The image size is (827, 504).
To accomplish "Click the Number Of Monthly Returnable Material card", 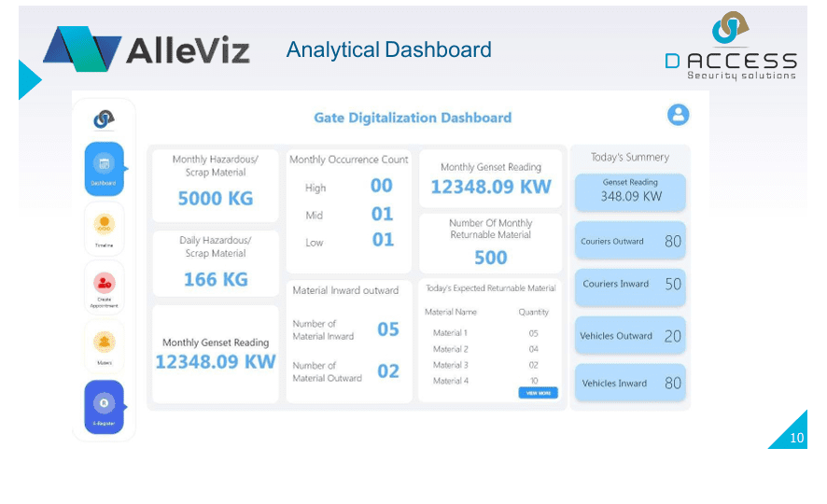I will pyautogui.click(x=490, y=242).
